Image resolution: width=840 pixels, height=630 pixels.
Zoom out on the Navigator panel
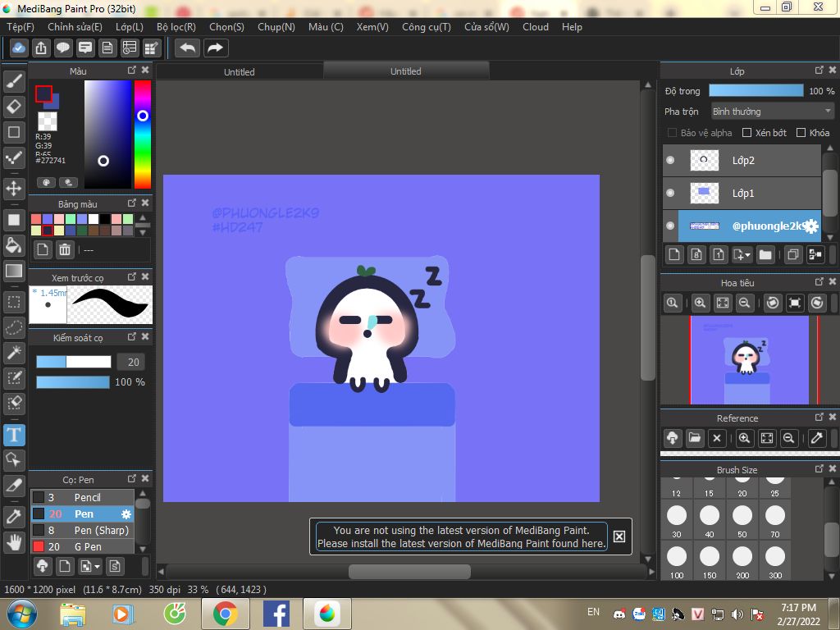744,303
